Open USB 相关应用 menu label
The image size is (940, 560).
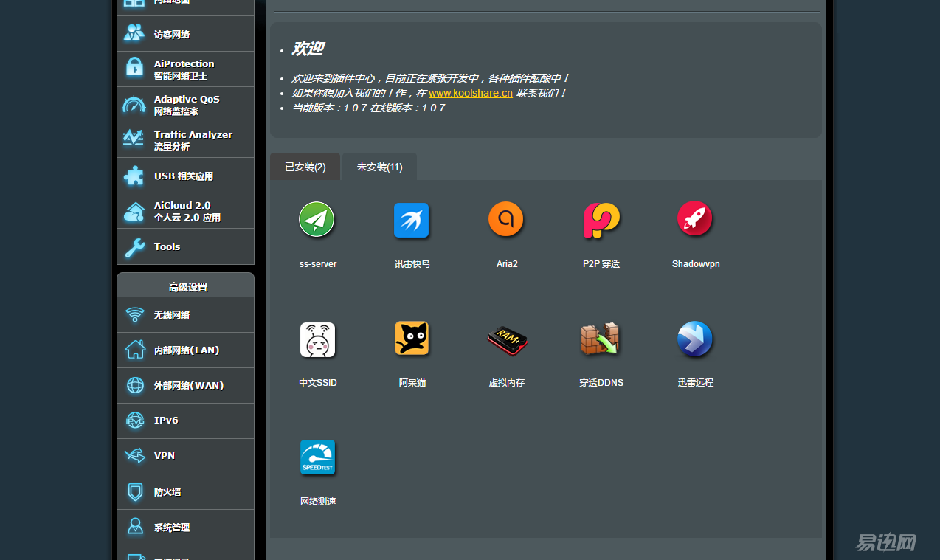(x=184, y=176)
